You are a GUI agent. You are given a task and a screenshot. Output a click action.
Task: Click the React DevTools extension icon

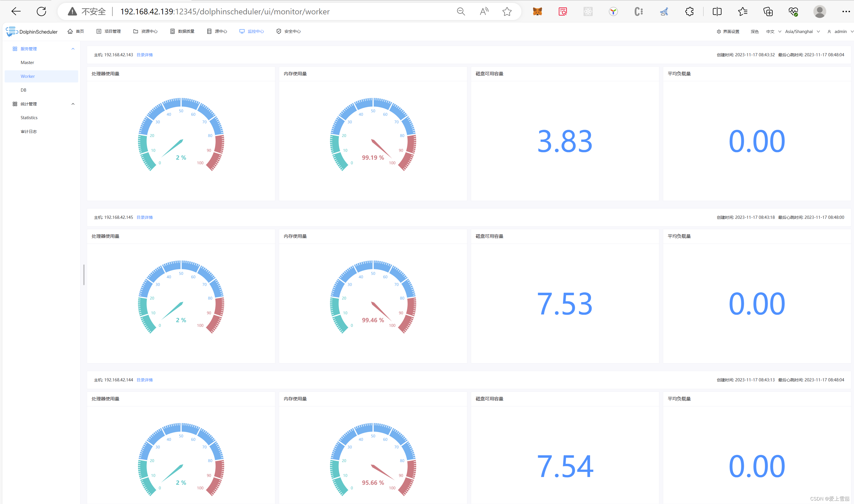coord(588,11)
